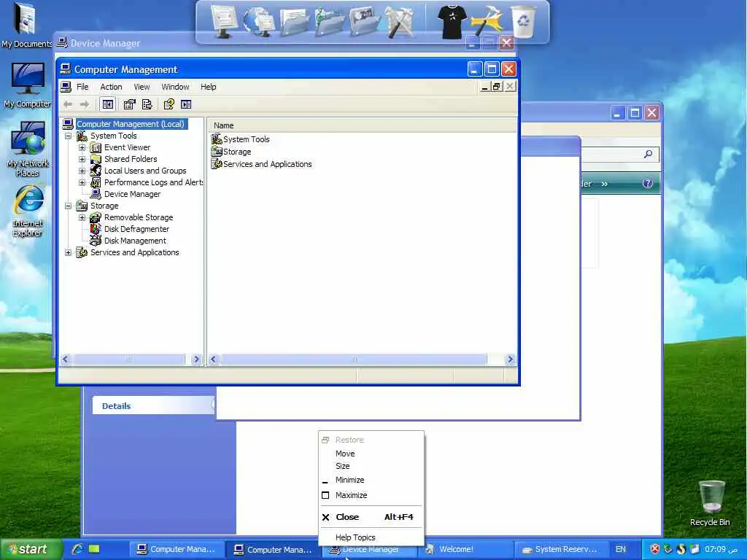The width and height of the screenshot is (747, 560).
Task: Expand Services and Applications tree node
Action: coord(68,253)
